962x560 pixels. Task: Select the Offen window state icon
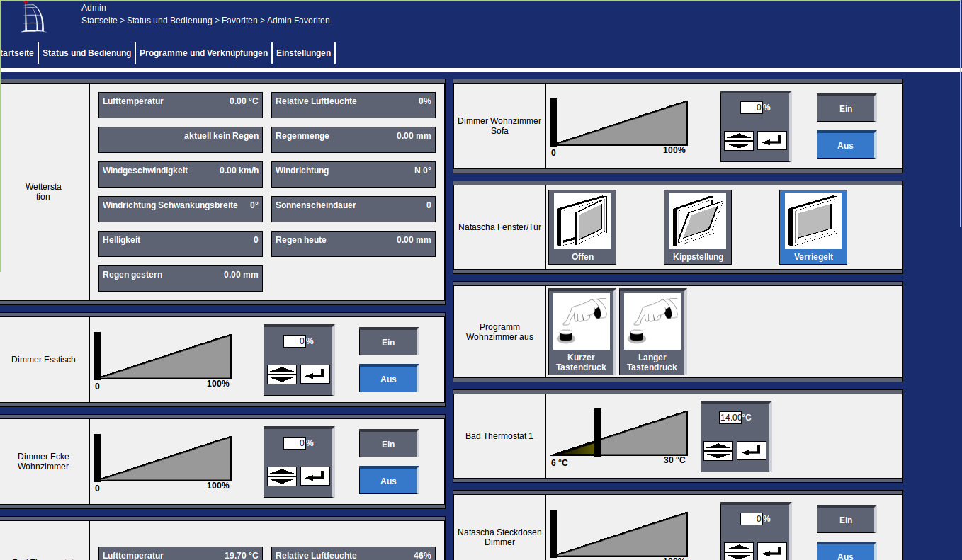click(x=582, y=227)
